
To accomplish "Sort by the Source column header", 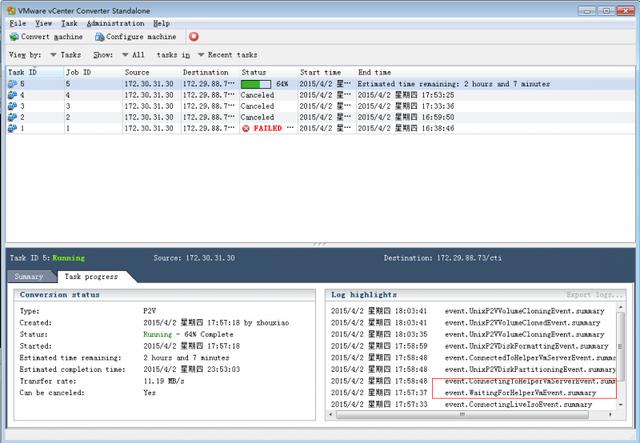I will pyautogui.click(x=152, y=72).
